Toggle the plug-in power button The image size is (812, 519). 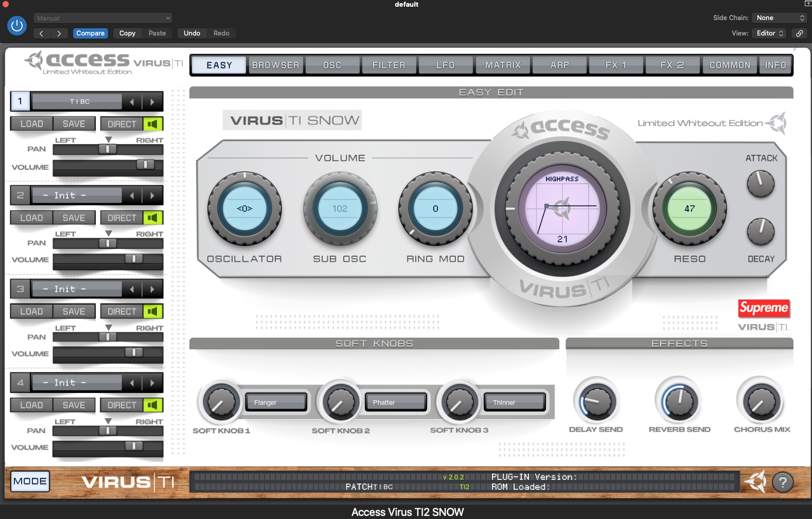[x=17, y=25]
